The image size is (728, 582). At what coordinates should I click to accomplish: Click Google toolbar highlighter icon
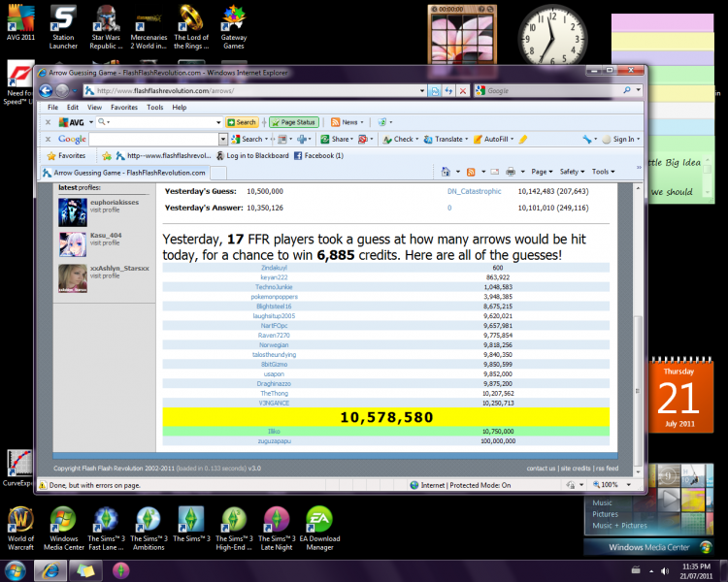523,140
